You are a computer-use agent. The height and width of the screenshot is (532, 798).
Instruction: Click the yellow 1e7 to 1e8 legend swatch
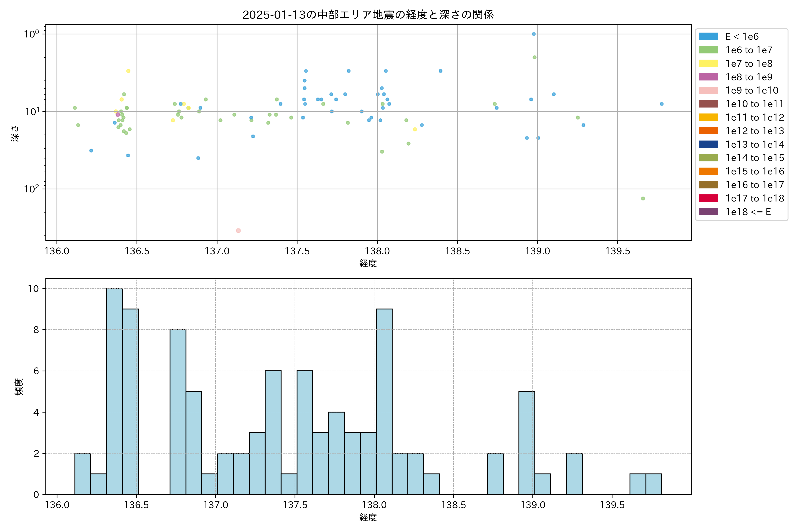708,63
